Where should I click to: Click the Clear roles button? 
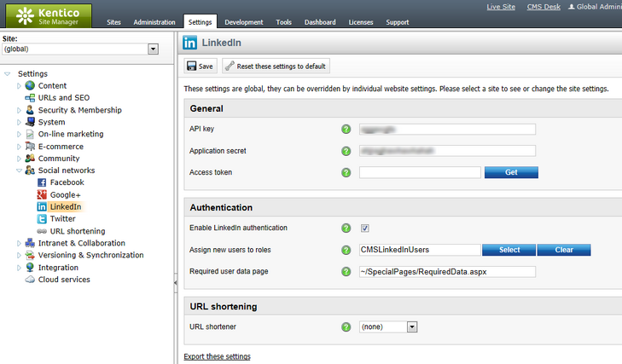pos(564,250)
